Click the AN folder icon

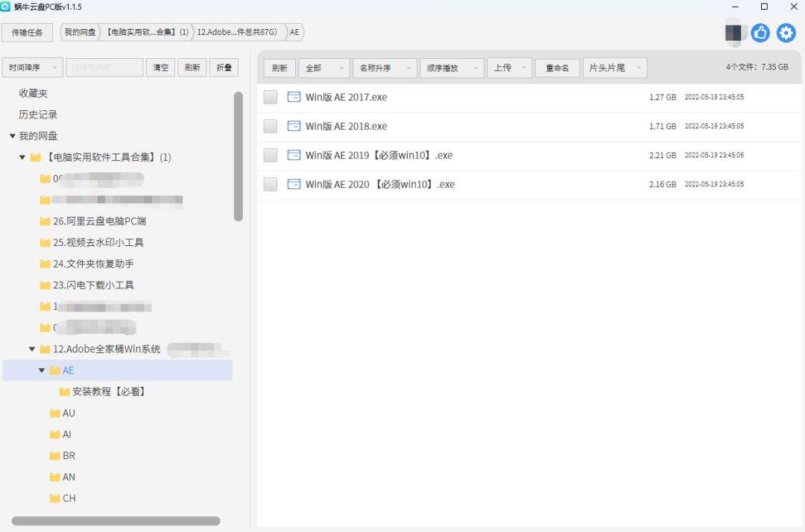click(x=55, y=477)
